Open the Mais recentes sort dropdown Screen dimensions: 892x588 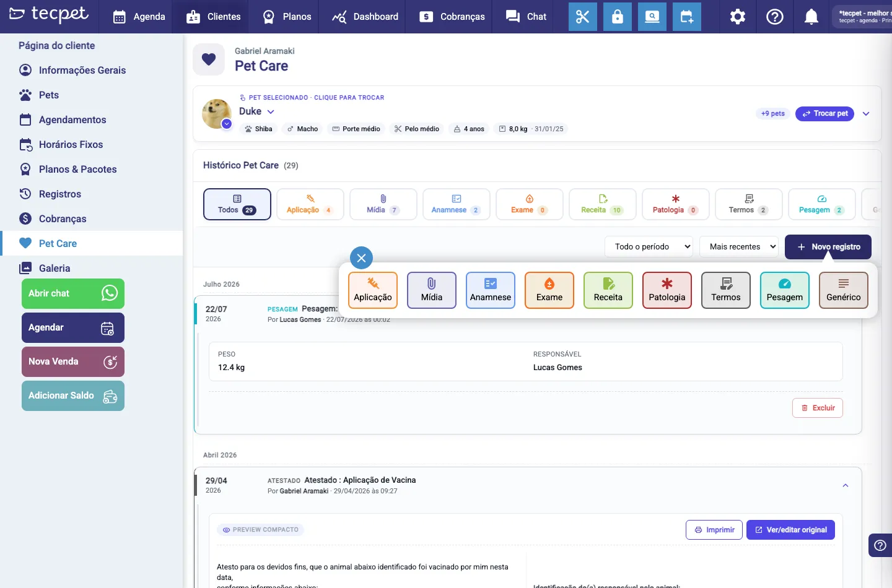point(739,246)
